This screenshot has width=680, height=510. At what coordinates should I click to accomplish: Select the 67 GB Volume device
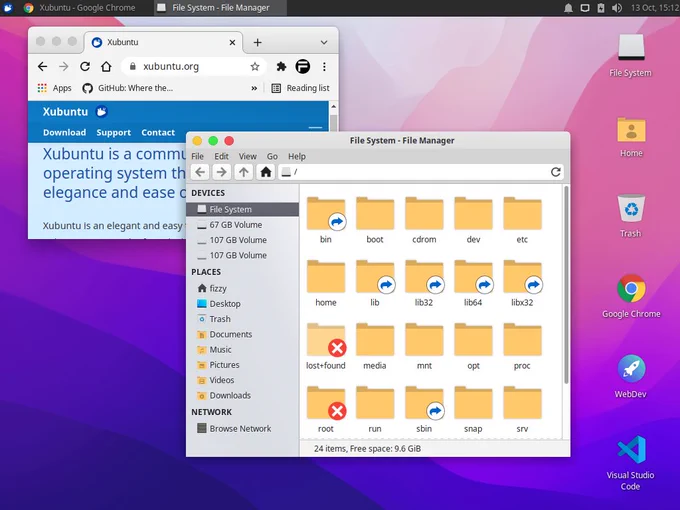coord(242,225)
